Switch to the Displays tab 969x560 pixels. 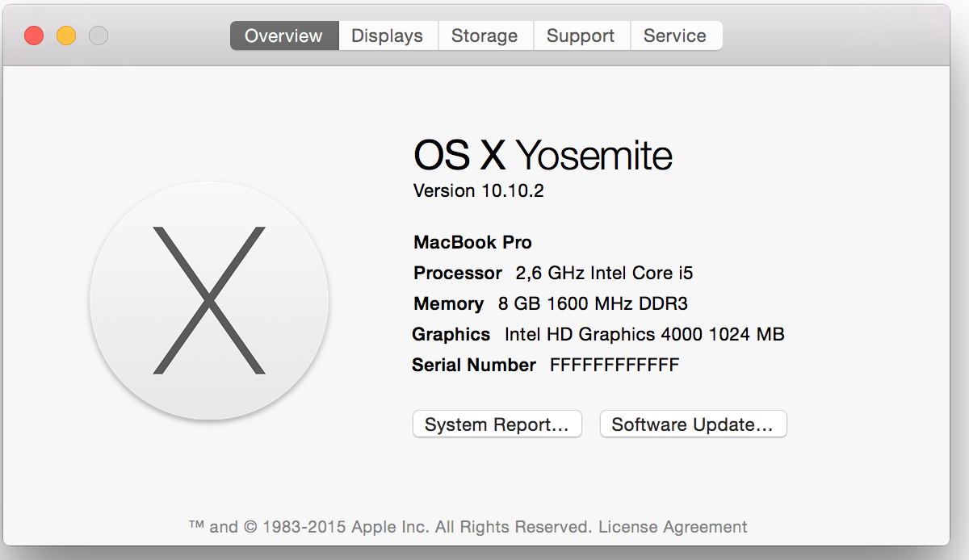[388, 36]
